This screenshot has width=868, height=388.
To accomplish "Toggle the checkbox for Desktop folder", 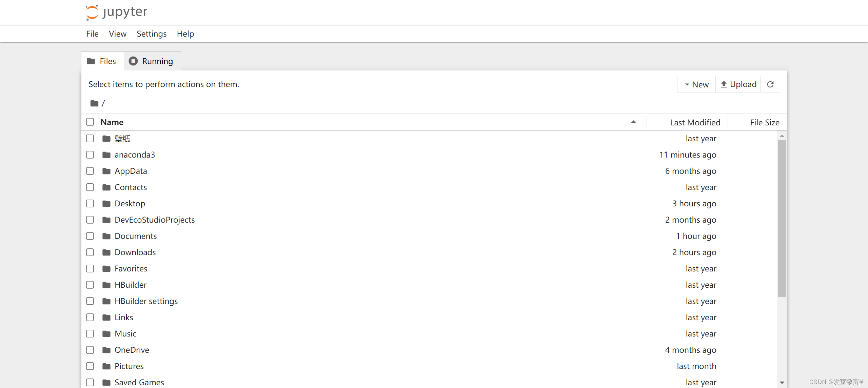I will pyautogui.click(x=90, y=203).
